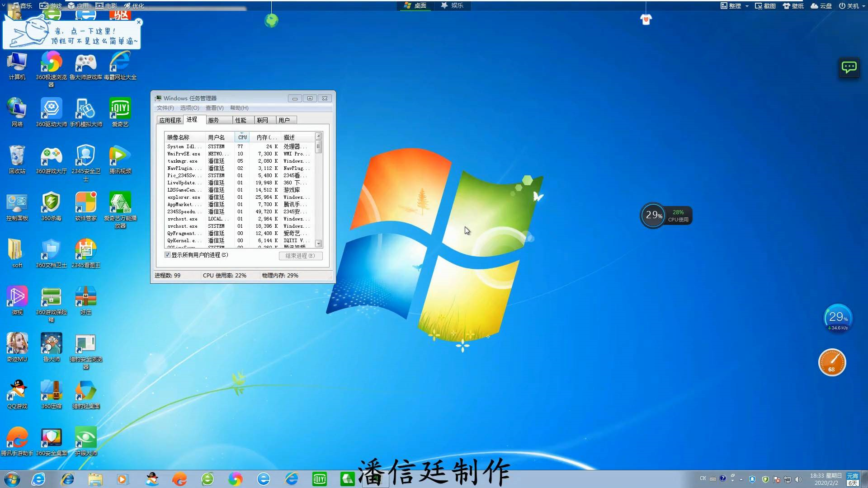Sort processes by CPU column header
This screenshot has width=868, height=488.
point(242,137)
